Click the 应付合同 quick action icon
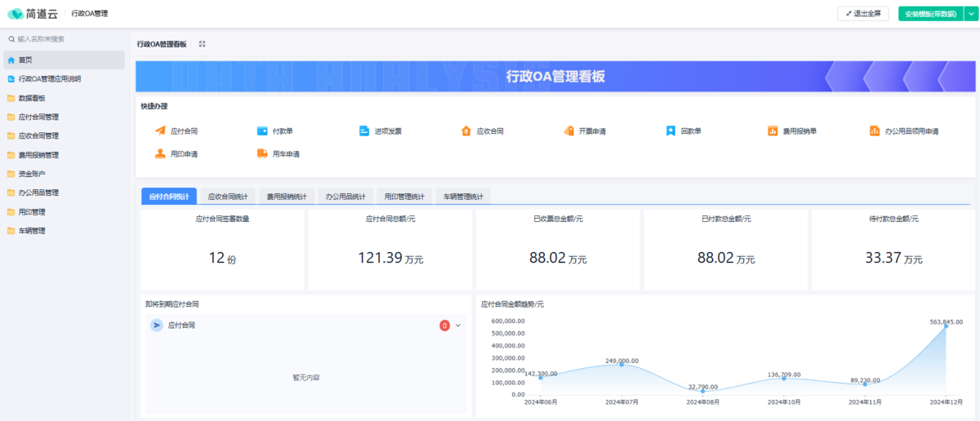 tap(160, 131)
